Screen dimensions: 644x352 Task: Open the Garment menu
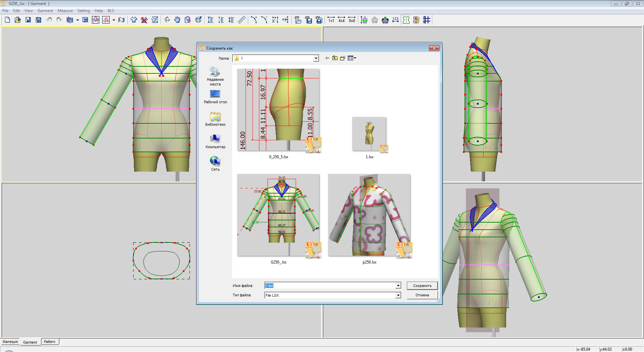(45, 11)
